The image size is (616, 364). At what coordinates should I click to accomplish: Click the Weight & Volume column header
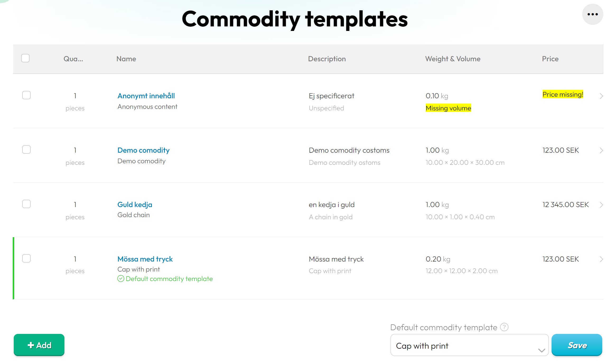click(x=453, y=59)
